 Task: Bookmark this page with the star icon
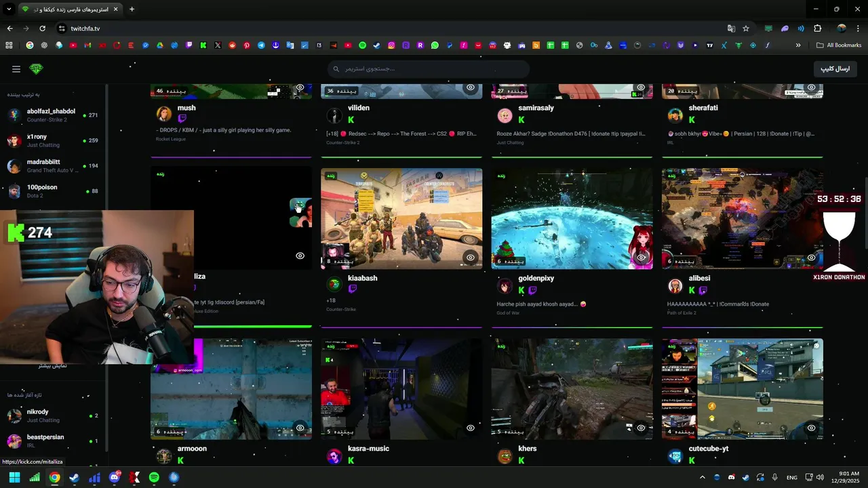tap(746, 28)
